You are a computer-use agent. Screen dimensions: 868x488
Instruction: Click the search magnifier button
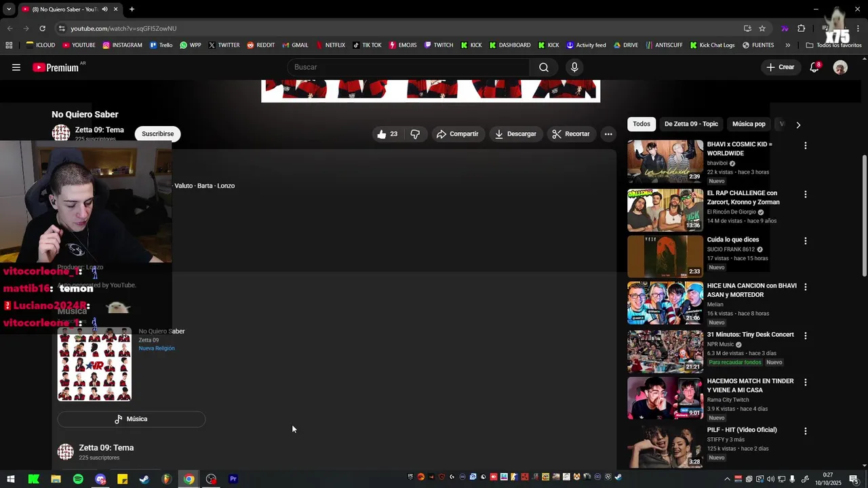pos(544,67)
